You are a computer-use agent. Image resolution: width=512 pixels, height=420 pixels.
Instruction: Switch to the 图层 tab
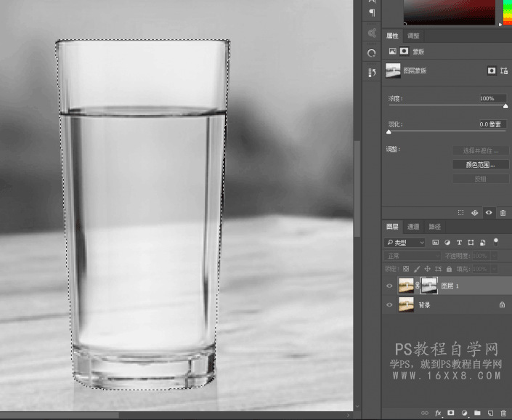pyautogui.click(x=392, y=227)
